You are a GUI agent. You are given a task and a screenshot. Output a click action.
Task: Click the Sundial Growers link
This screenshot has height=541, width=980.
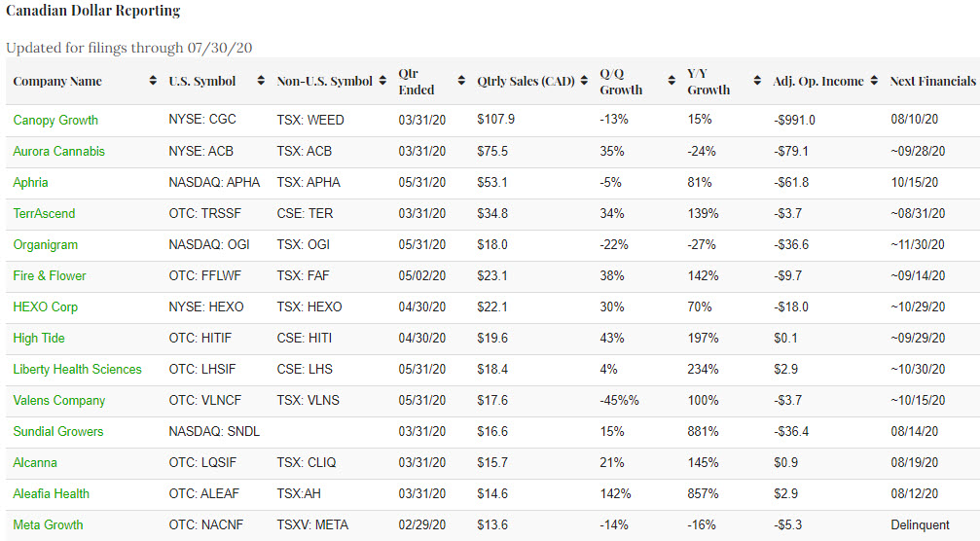point(57,431)
